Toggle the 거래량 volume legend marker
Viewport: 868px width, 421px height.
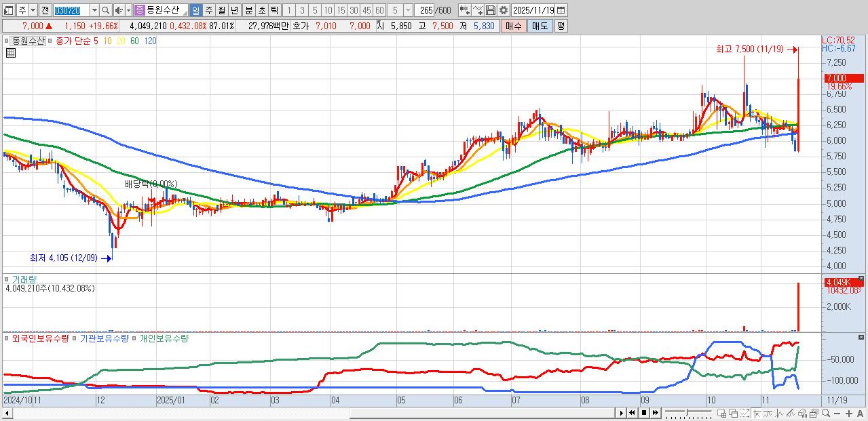click(7, 279)
